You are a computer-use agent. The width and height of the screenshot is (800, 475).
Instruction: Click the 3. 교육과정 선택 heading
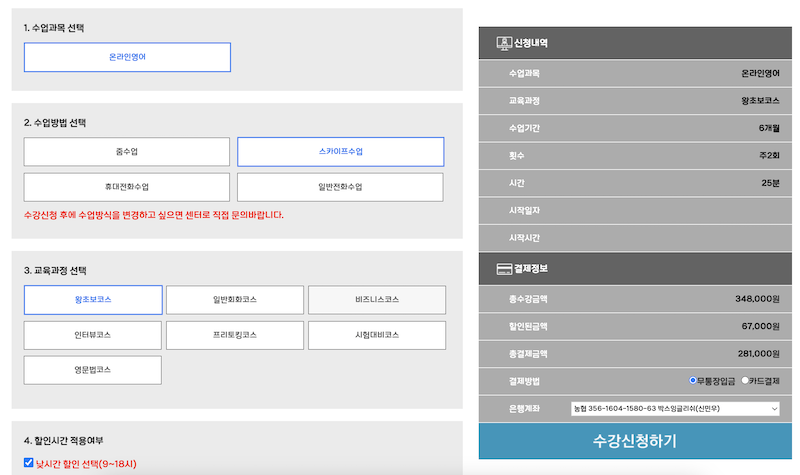click(x=55, y=271)
